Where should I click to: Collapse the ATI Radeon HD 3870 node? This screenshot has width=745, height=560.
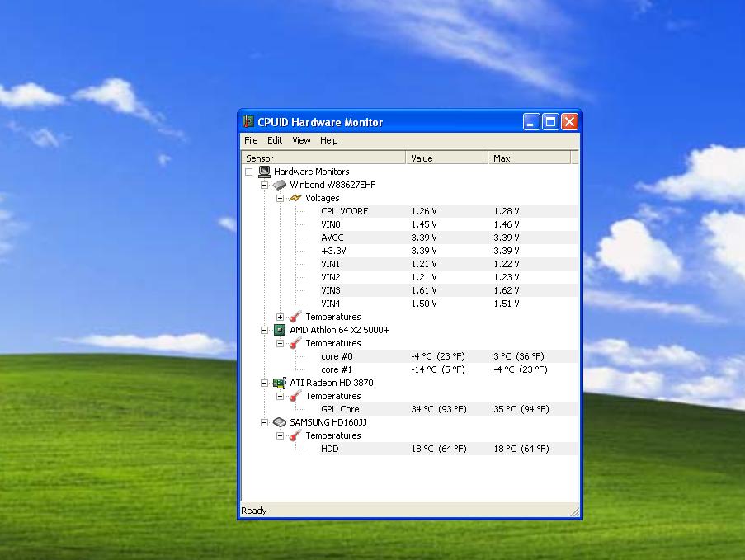click(x=264, y=383)
